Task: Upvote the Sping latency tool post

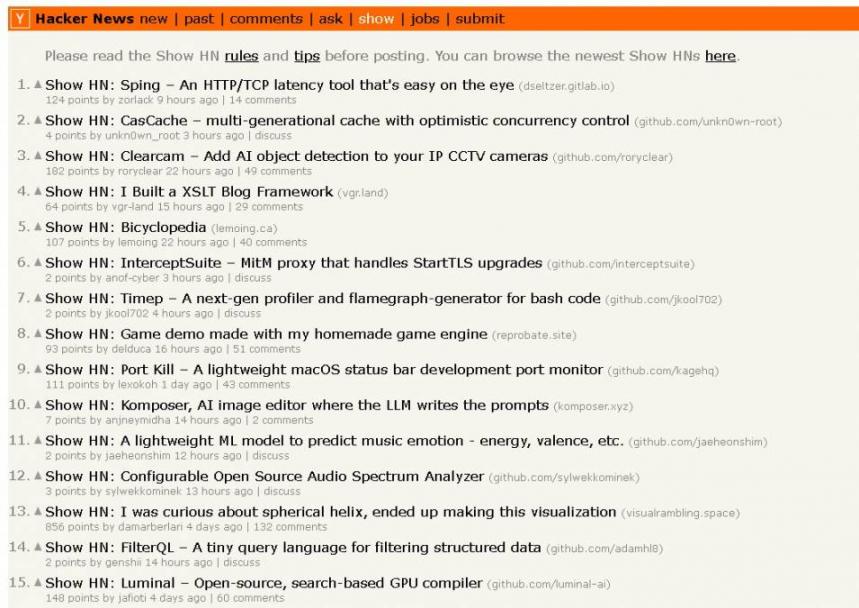Action: pyautogui.click(x=38, y=85)
